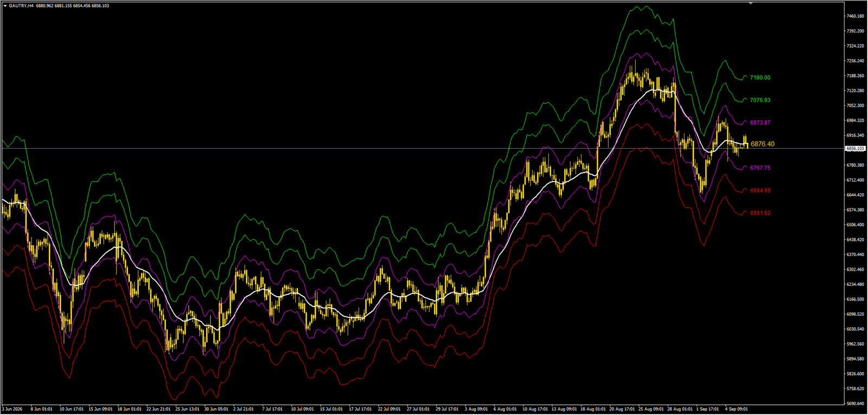Click the magenta band label 6973.87
868x415 pixels.
(760, 123)
